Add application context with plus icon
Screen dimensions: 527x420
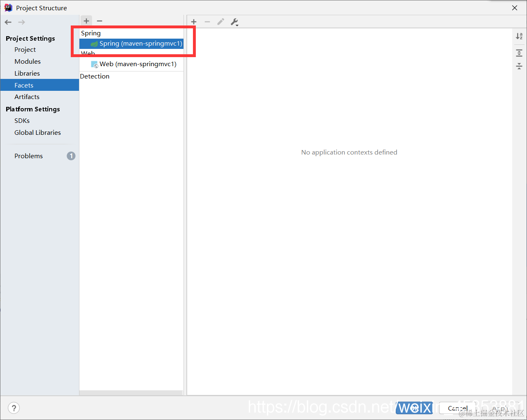pyautogui.click(x=194, y=22)
